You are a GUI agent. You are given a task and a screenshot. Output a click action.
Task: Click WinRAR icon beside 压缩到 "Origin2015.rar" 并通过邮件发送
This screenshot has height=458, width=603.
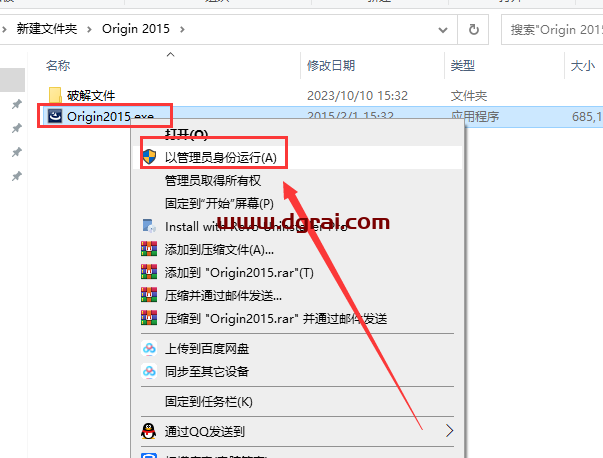[149, 318]
